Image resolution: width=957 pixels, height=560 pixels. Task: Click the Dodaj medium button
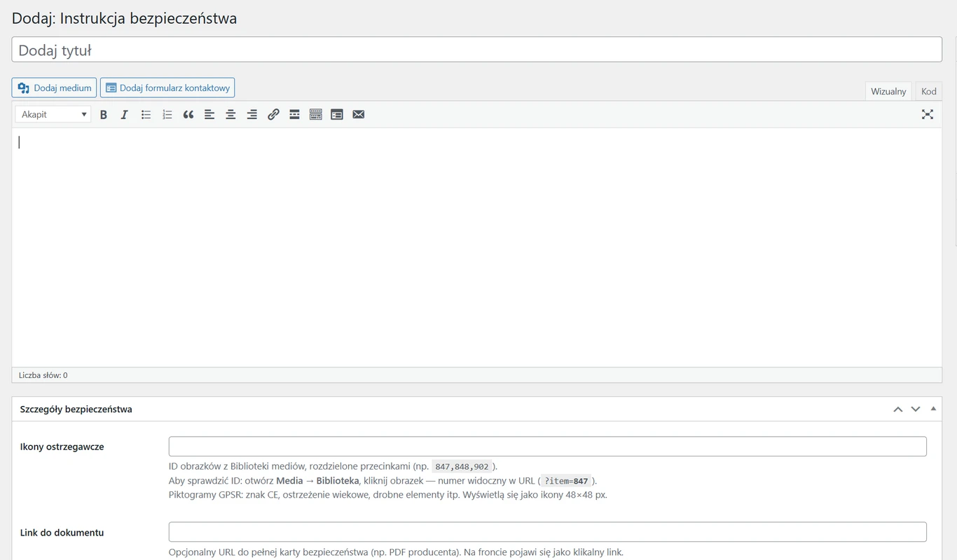coord(55,87)
